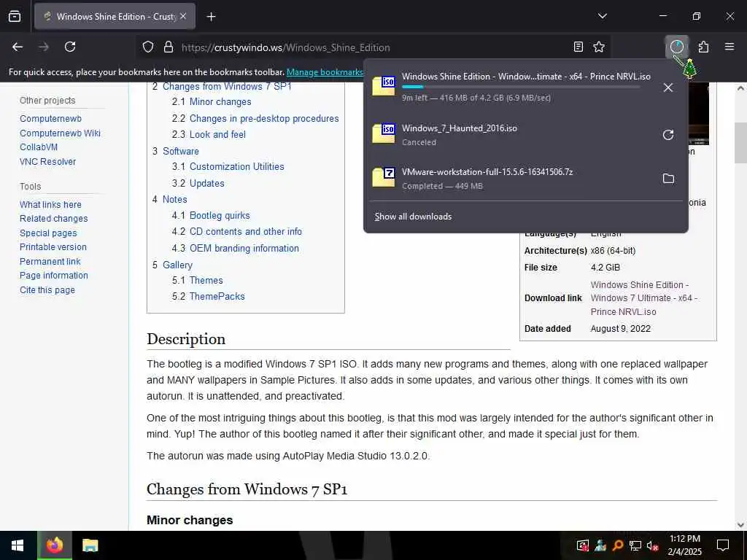Jump to 2.3 Look and feel
The height and width of the screenshot is (560, 747).
coord(209,135)
